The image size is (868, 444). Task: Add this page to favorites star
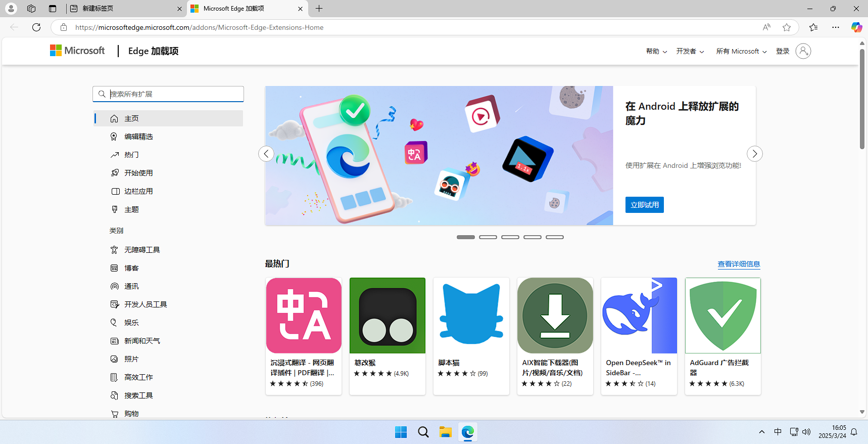tap(787, 27)
